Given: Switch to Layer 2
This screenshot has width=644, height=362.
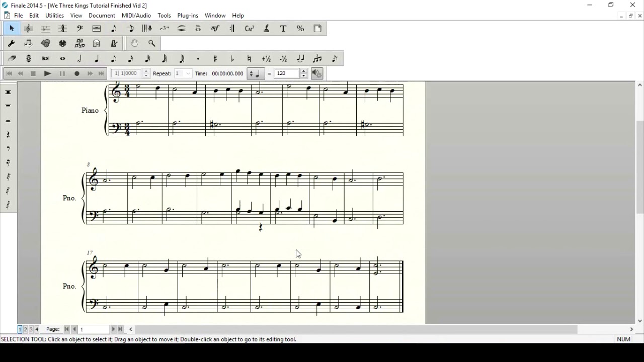Looking at the screenshot, I should click(x=26, y=329).
